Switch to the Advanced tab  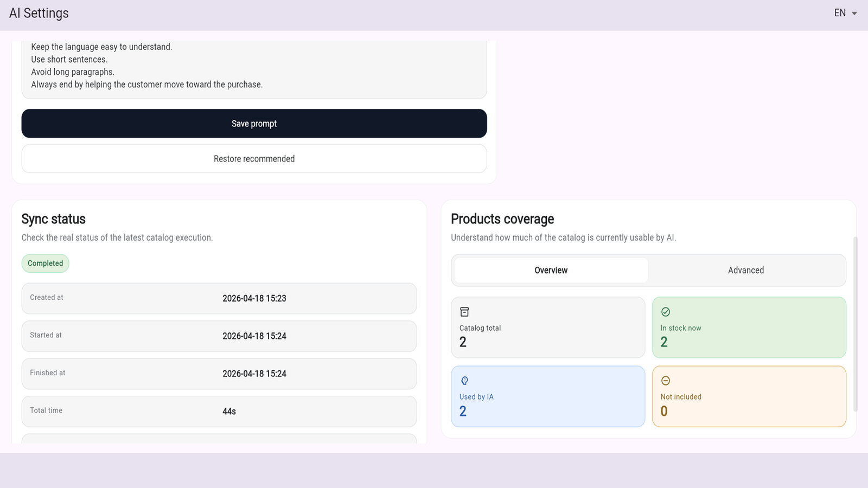pyautogui.click(x=746, y=270)
